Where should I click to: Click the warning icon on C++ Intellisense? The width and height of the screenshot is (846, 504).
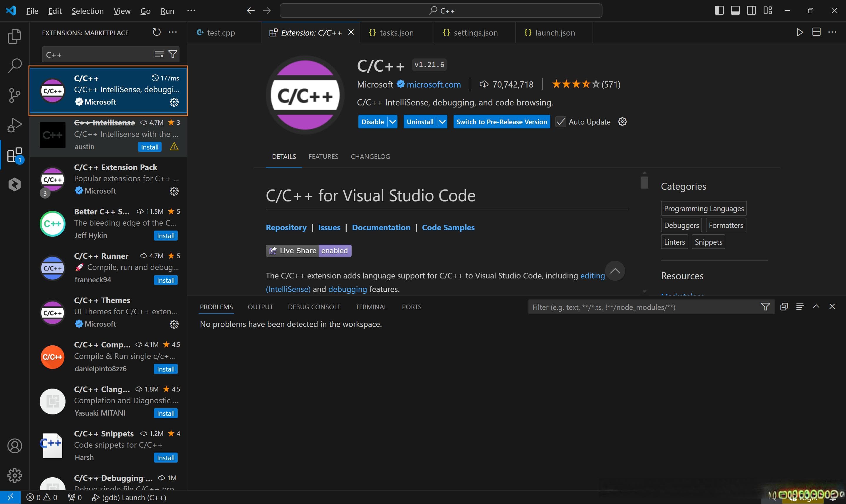tap(174, 147)
